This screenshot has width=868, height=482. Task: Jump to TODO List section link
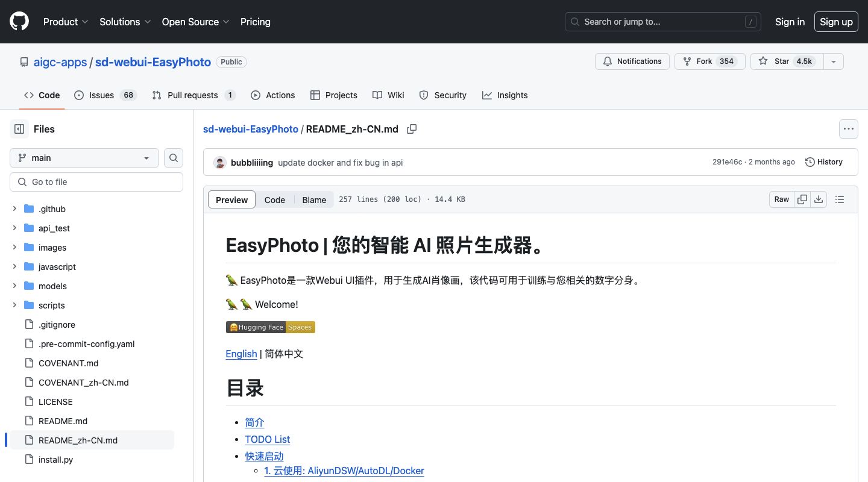point(268,439)
